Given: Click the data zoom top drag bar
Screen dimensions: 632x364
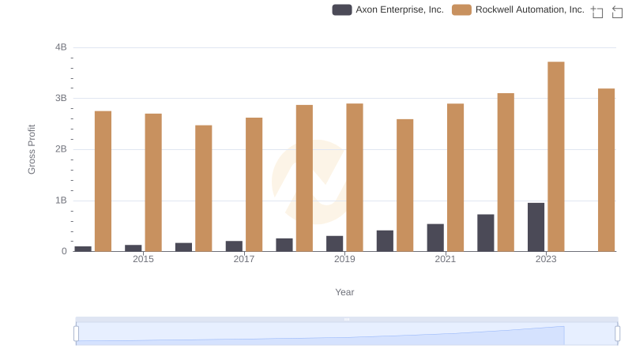Looking at the screenshot, I should click(347, 319).
